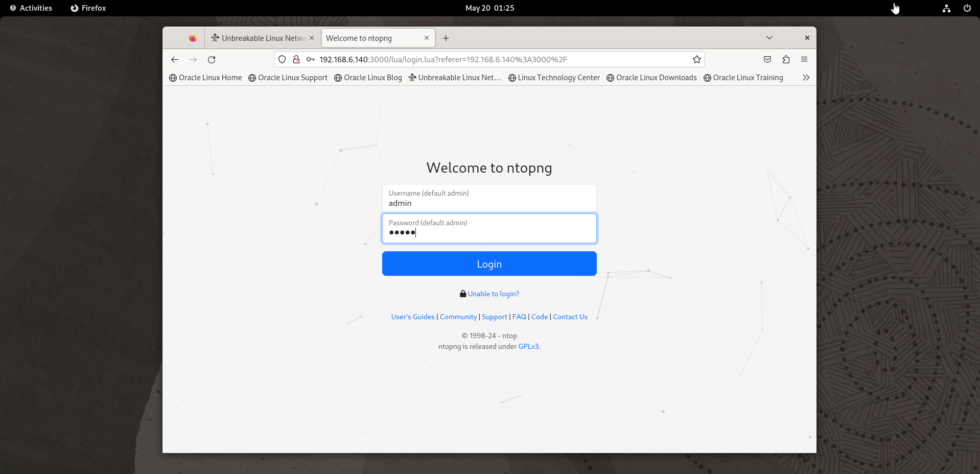Open the Community link
The image size is (980, 474).
[458, 317]
